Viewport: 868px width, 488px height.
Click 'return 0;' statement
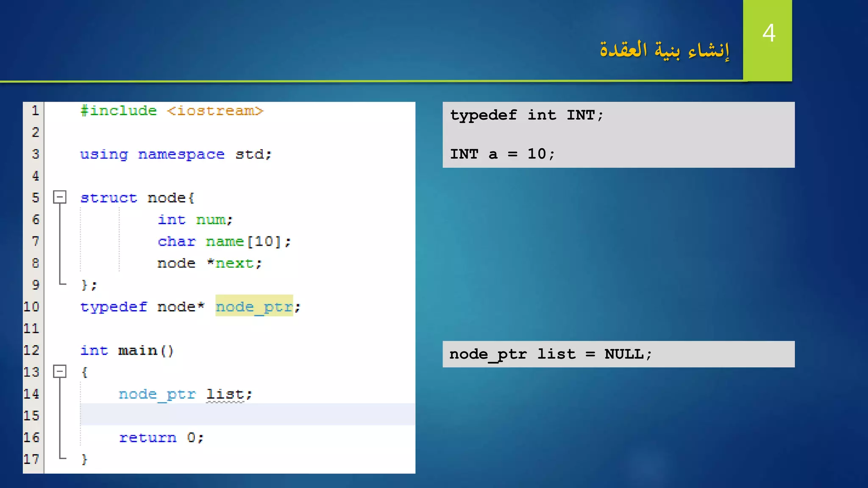tap(161, 438)
